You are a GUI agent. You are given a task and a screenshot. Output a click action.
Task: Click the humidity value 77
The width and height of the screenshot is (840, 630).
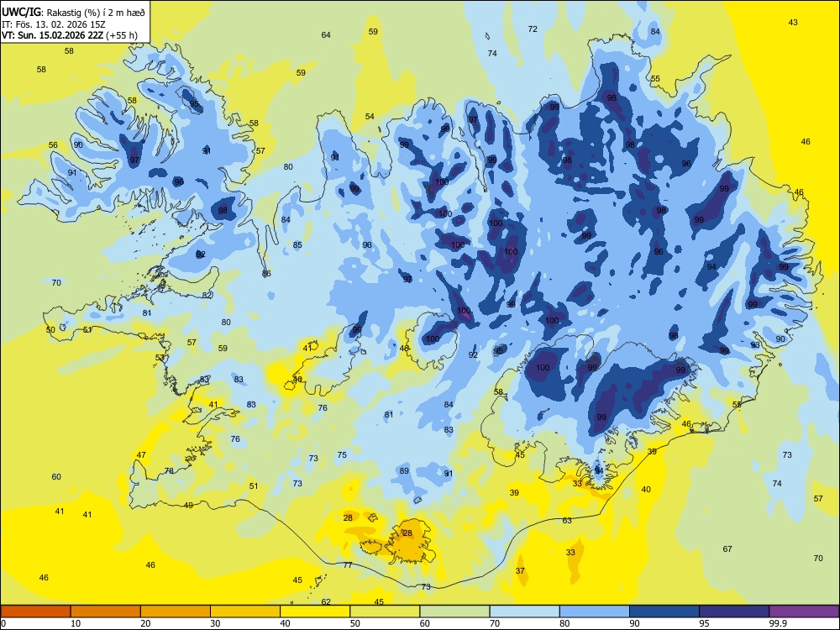(348, 564)
